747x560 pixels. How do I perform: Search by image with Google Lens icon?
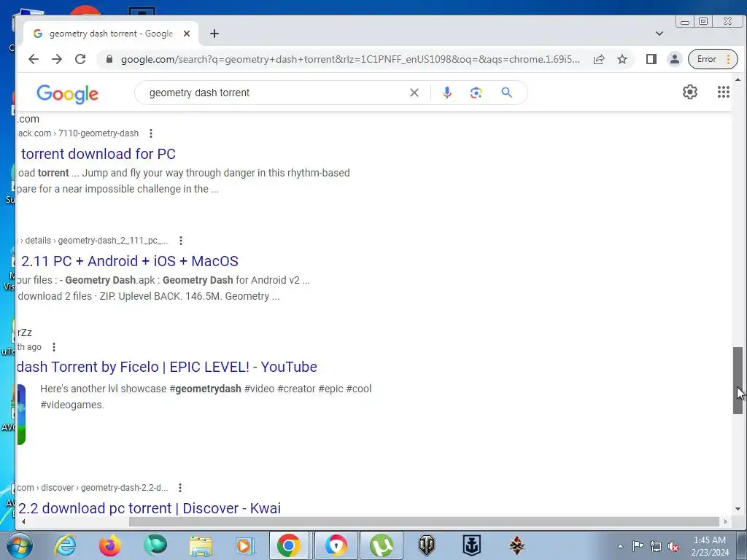pyautogui.click(x=476, y=93)
